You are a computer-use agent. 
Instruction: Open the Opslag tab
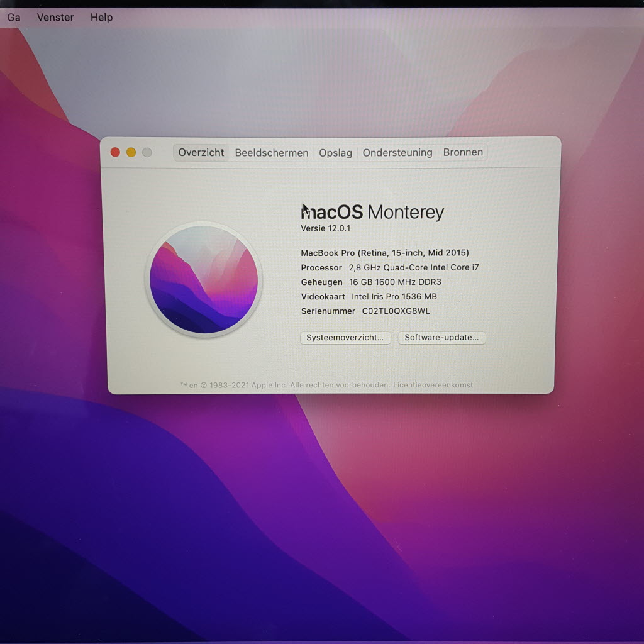[x=336, y=153]
